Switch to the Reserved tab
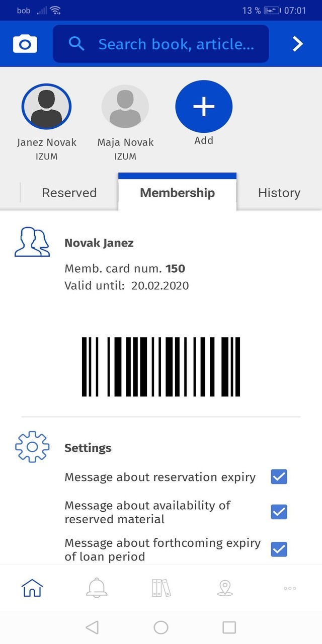Viewport: 322px width, 644px height. coord(69,193)
